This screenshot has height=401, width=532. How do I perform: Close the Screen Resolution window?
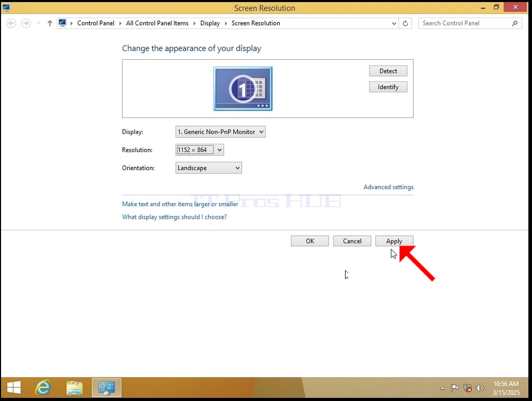tap(515, 7)
